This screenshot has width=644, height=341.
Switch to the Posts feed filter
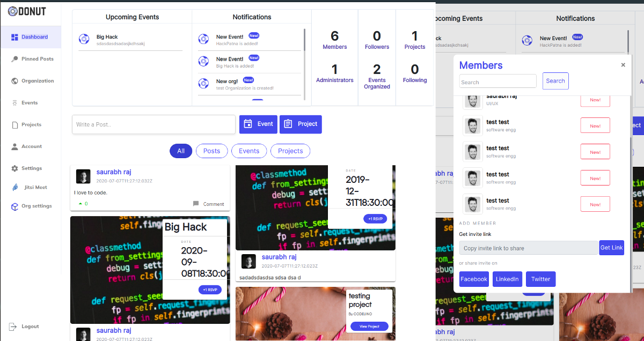pyautogui.click(x=211, y=151)
